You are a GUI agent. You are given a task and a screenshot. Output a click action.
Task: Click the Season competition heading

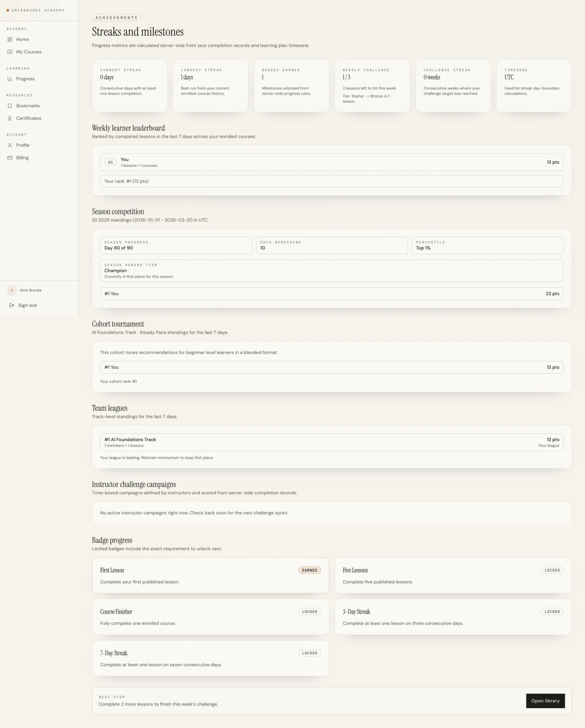pyautogui.click(x=118, y=211)
